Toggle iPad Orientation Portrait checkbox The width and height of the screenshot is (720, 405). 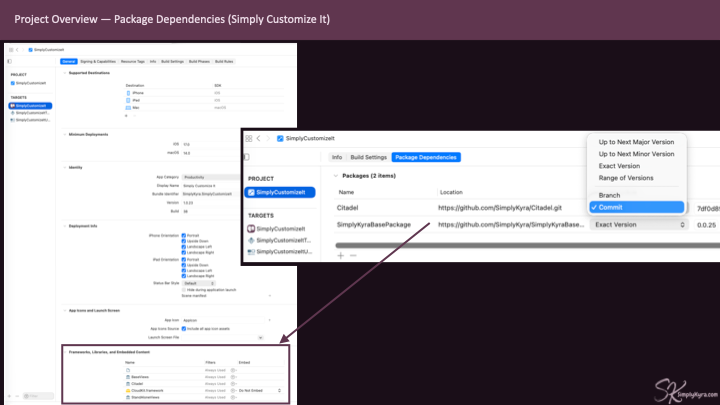[184, 259]
